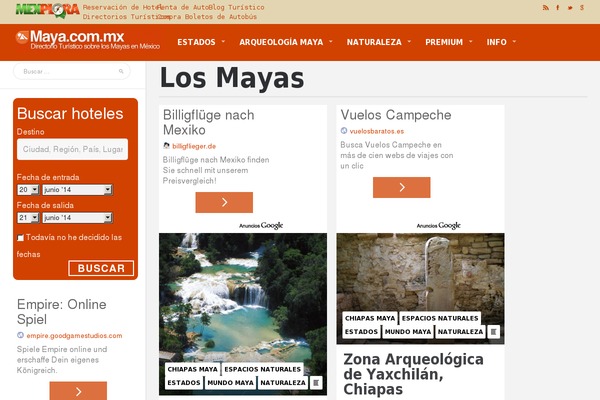Click the 'Los Mayas' page heading
600x400 pixels.
232,78
